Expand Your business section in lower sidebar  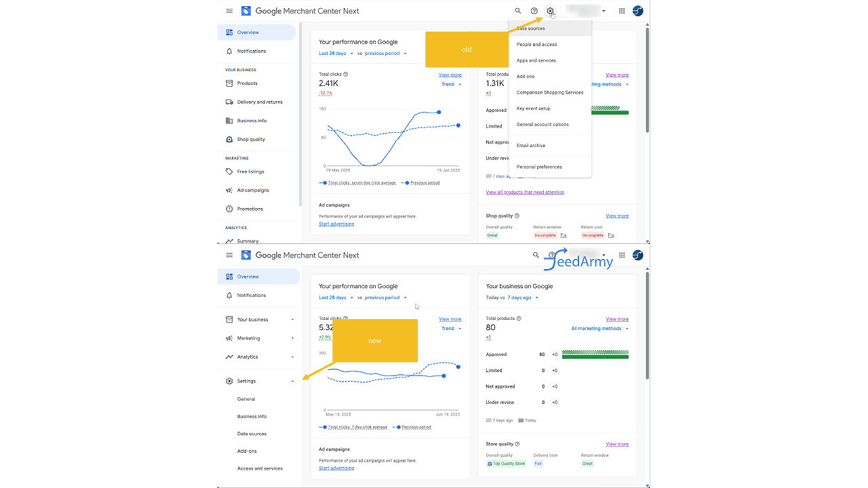point(258,319)
